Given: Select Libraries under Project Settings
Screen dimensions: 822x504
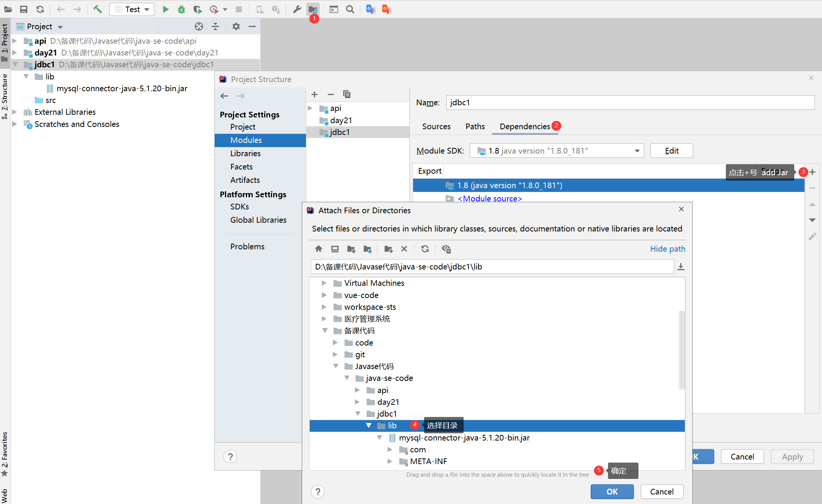Looking at the screenshot, I should 245,154.
